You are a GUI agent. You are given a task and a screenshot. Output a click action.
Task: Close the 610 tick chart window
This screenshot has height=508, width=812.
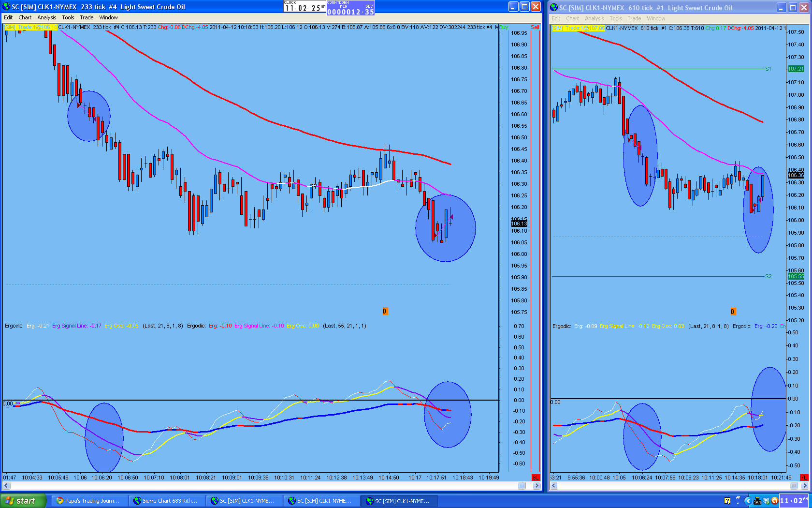pos(804,8)
